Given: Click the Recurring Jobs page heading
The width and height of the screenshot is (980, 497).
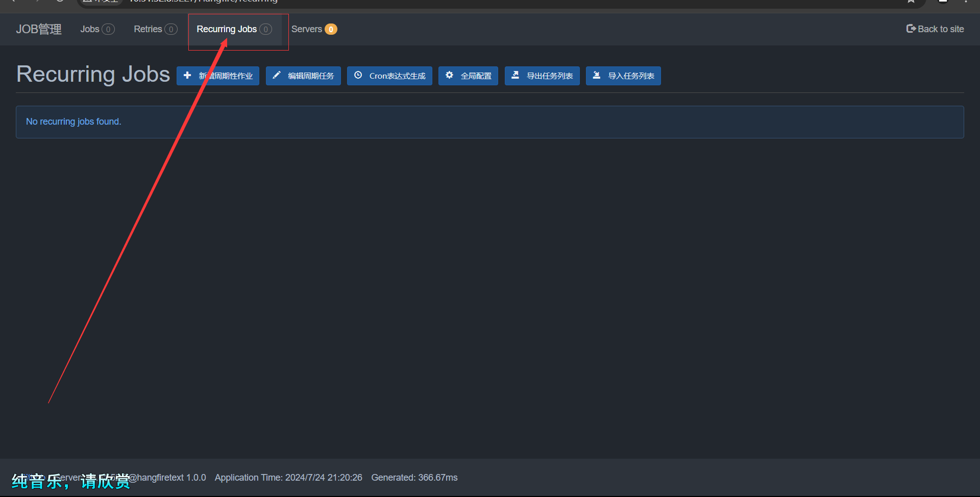Looking at the screenshot, I should 93,74.
